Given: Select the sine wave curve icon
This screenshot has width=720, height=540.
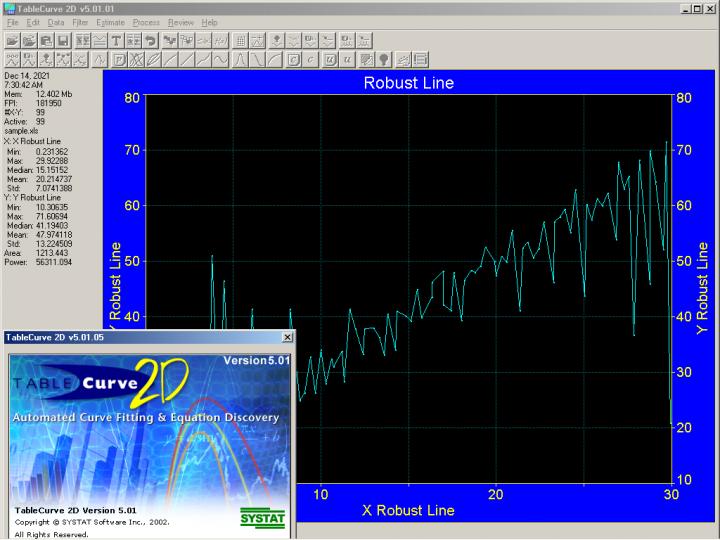Looking at the screenshot, I should (219, 60).
